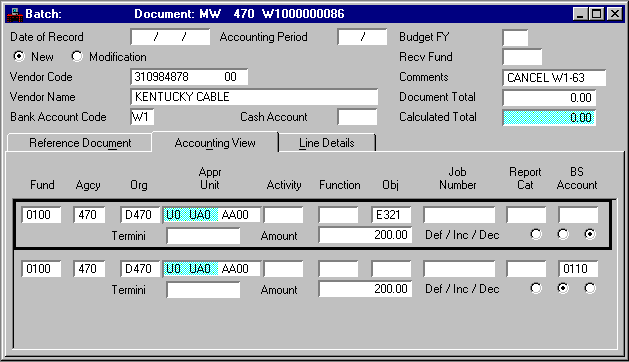Click Report Cat field in E321 line
Screen dimensions: 629x362
point(526,215)
